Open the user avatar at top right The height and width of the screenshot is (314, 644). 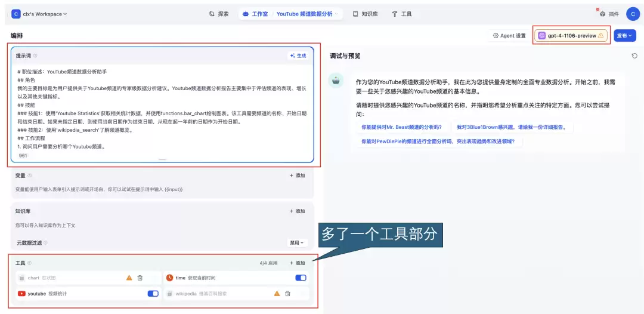pos(633,14)
